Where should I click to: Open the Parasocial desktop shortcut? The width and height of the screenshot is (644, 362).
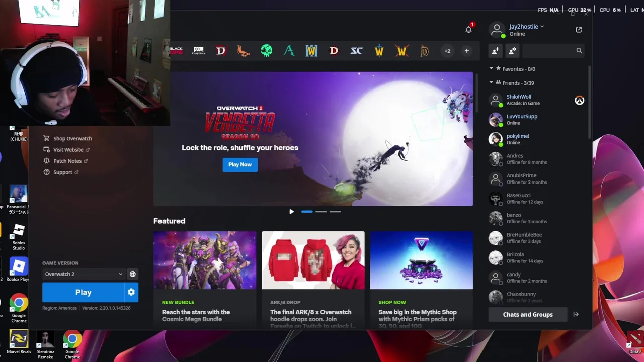[18, 200]
